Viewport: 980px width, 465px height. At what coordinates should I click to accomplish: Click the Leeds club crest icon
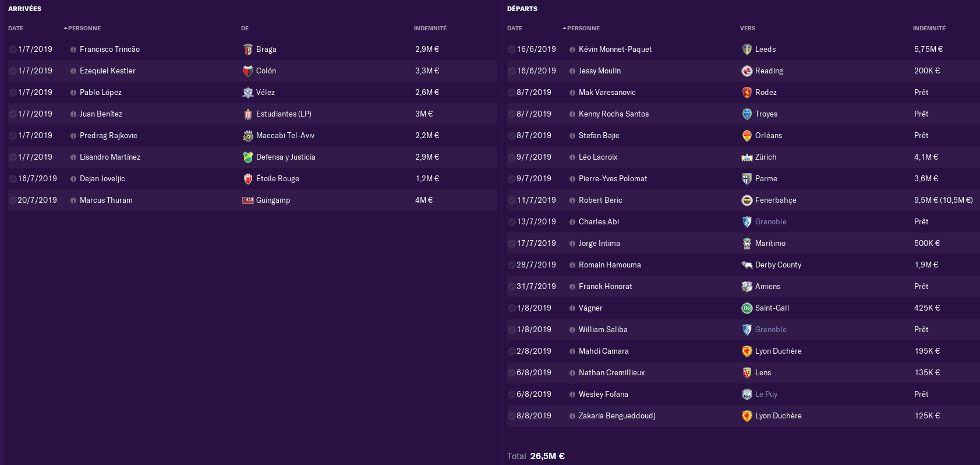pyautogui.click(x=747, y=50)
